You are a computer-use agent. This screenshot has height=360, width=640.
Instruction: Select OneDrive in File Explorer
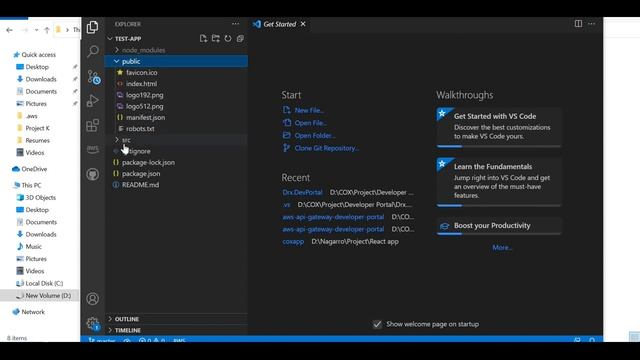point(34,169)
